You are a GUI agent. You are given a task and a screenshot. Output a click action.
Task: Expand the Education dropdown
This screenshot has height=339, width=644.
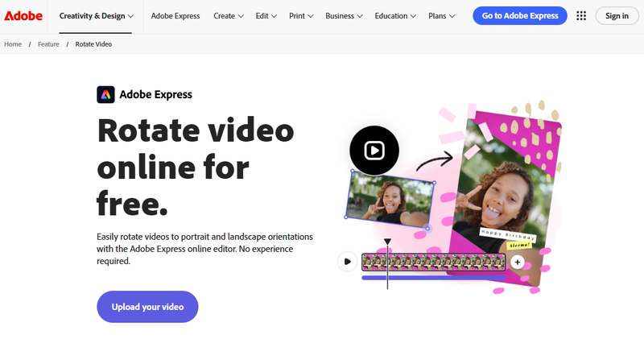click(x=395, y=16)
